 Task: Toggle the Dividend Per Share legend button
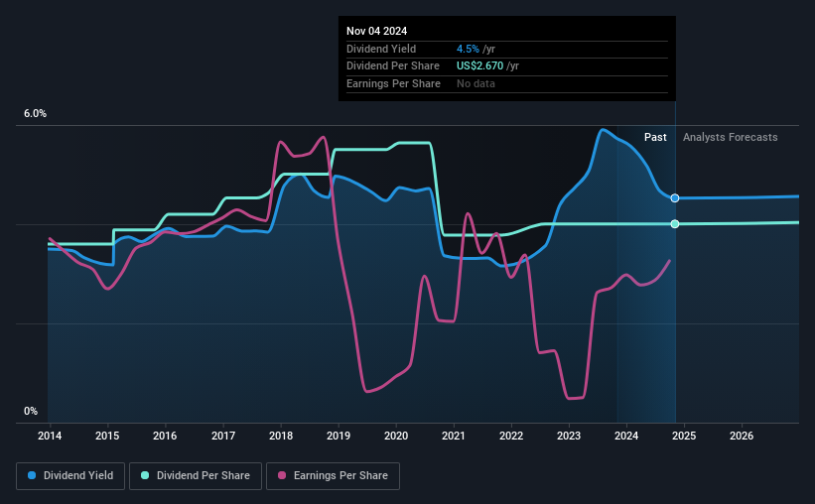pyautogui.click(x=196, y=476)
